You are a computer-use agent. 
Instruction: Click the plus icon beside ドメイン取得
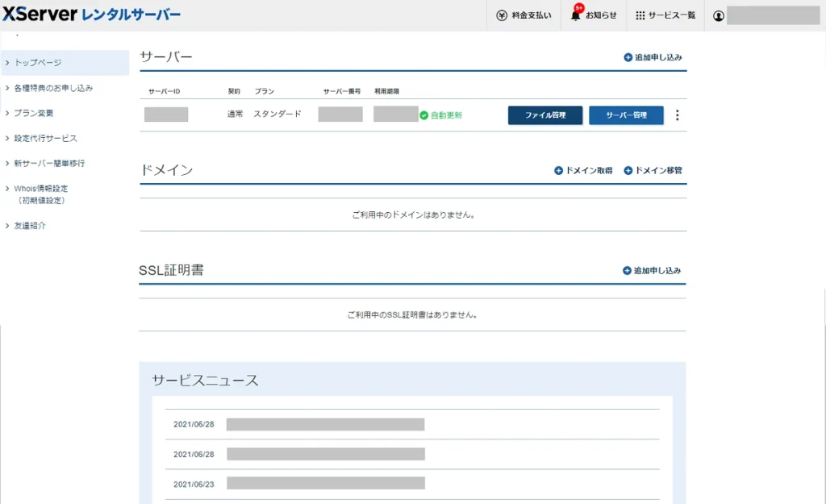pyautogui.click(x=558, y=171)
